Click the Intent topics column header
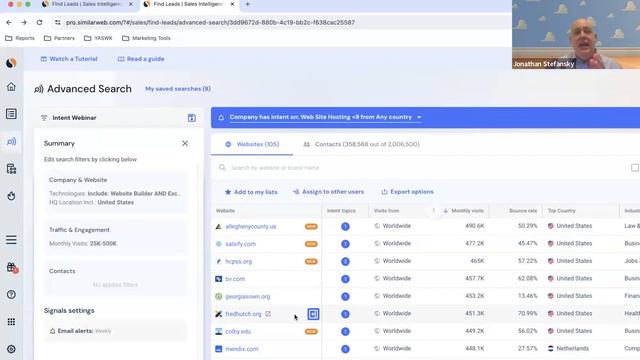The height and width of the screenshot is (360, 640). [341, 211]
